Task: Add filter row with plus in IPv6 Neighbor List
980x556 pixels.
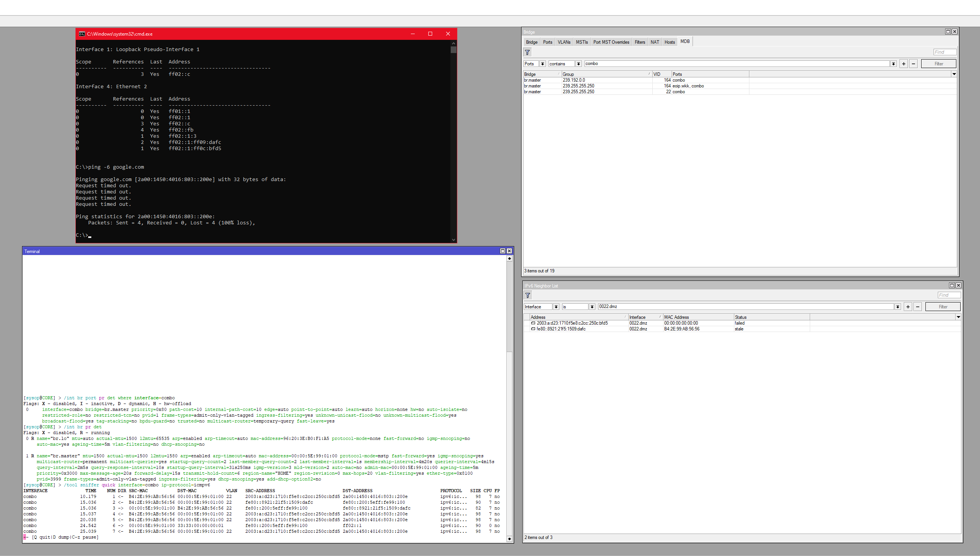Action: click(908, 307)
